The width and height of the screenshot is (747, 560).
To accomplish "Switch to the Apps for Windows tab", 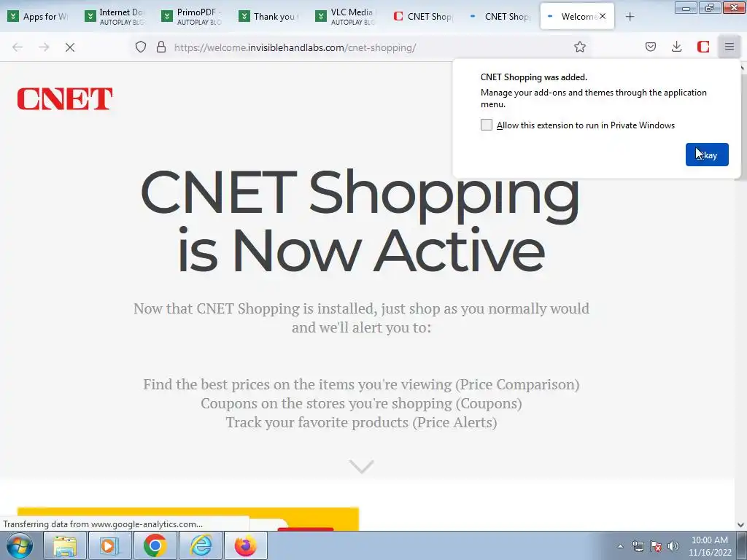I will 39,16.
